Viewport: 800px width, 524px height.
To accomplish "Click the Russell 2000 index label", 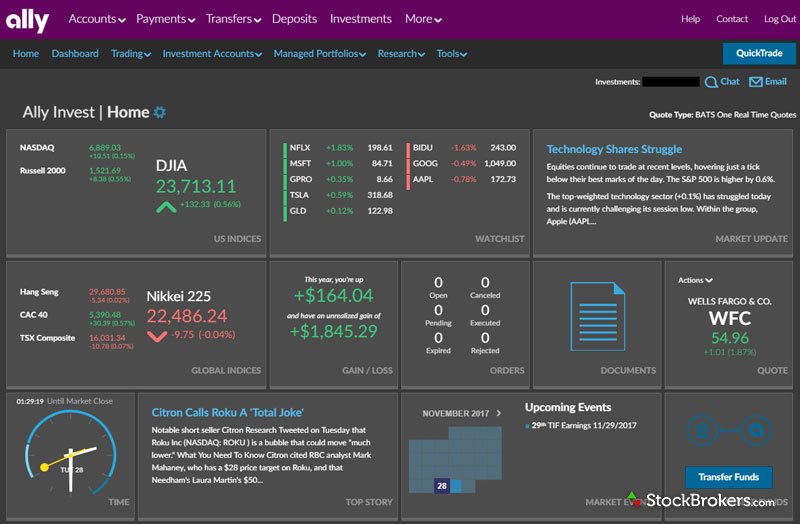I will click(42, 170).
